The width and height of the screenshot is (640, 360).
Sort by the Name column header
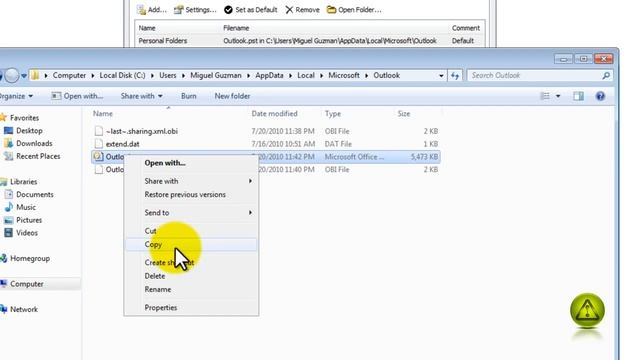tap(103, 114)
